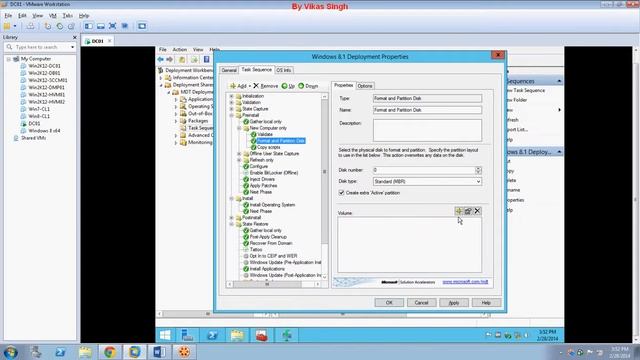The width and height of the screenshot is (640, 360).
Task: Click the VMware thumbnail bar toolbar icon
Action: (x=100, y=26)
